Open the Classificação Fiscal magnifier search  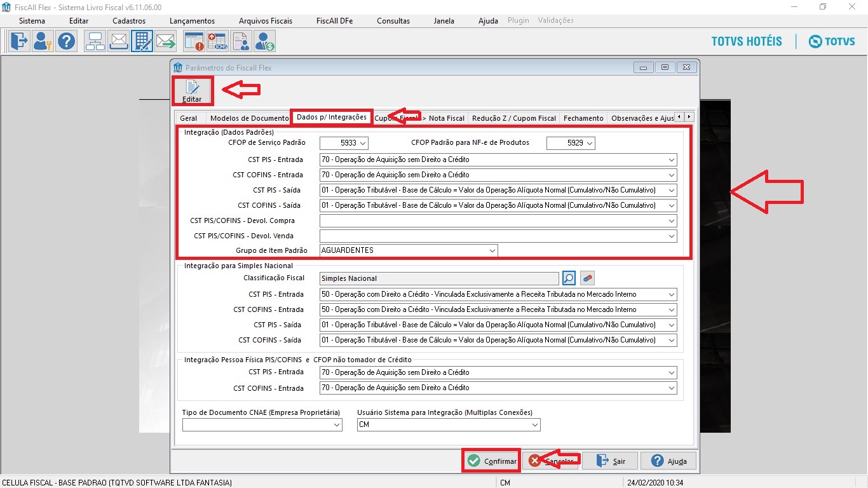click(569, 278)
